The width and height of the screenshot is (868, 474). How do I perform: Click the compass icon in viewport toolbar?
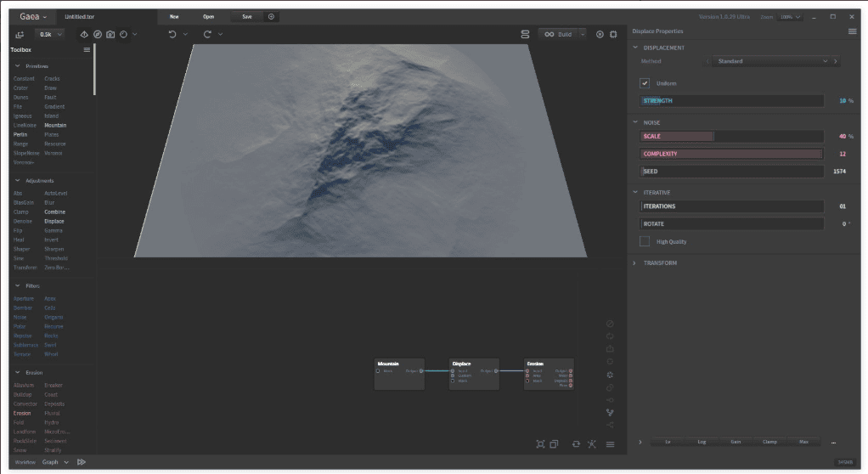(98, 34)
